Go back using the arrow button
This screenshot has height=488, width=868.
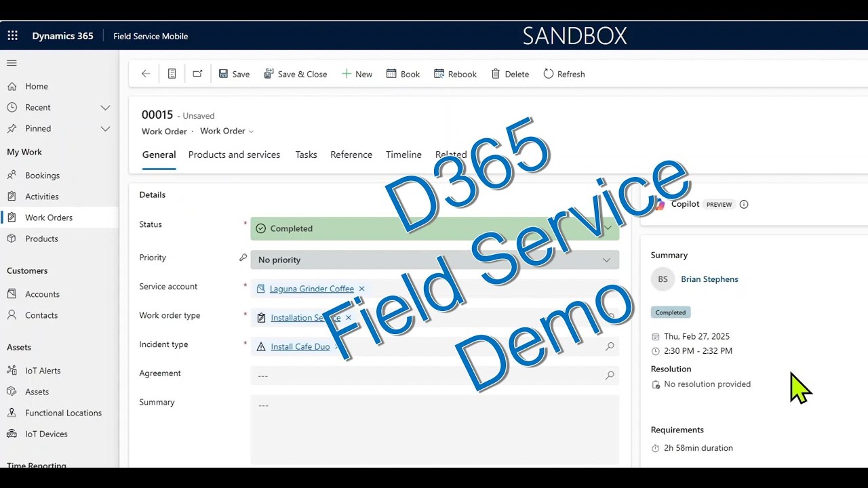point(146,74)
